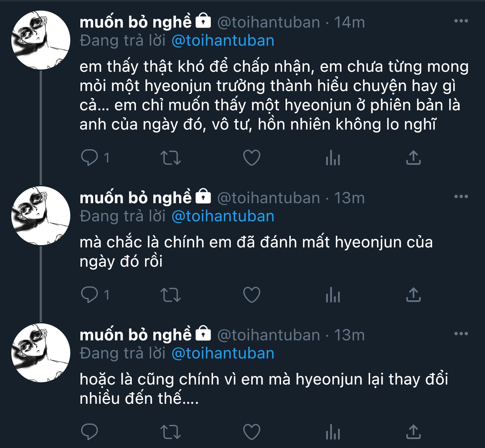The image size is (485, 448).
Task: Open @toihantuban mention link in first tweet
Action: click(x=223, y=41)
